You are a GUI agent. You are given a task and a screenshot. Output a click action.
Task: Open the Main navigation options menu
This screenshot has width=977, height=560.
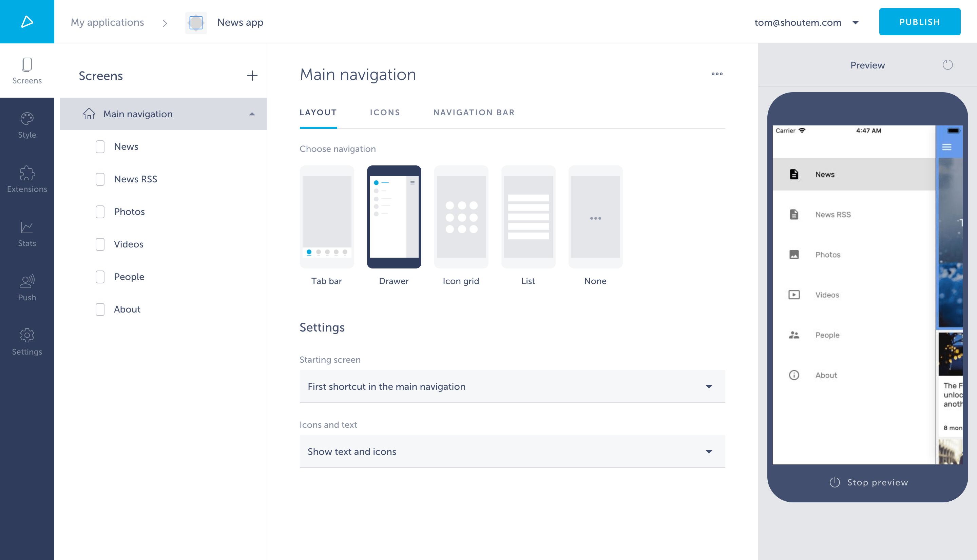[x=716, y=74]
